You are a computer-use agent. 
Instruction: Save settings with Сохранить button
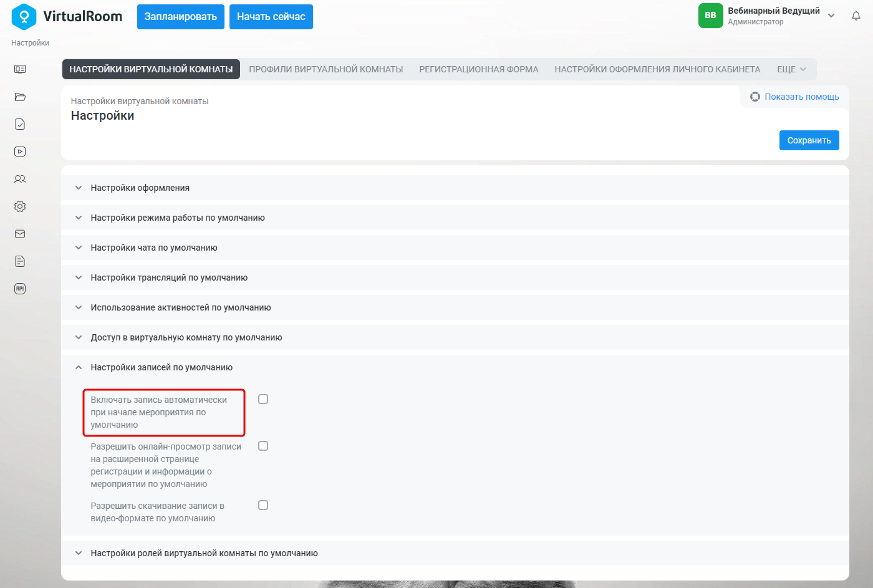809,140
